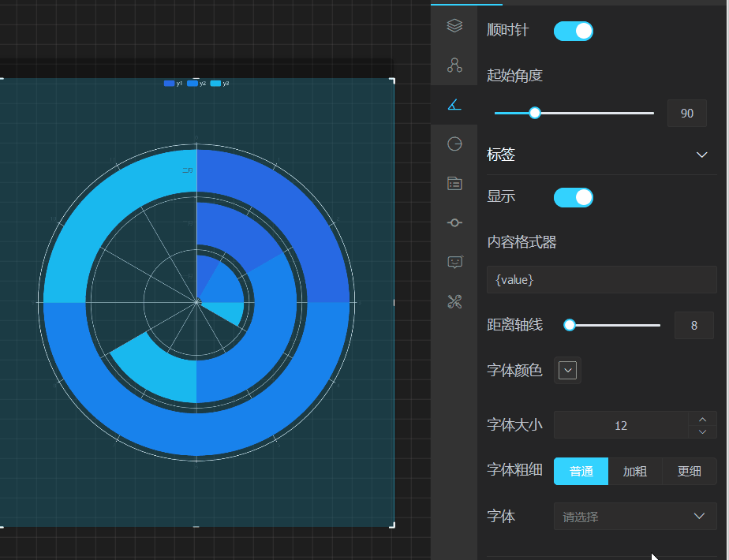Collapse the 标签 section chevron
This screenshot has width=729, height=560.
tap(701, 155)
